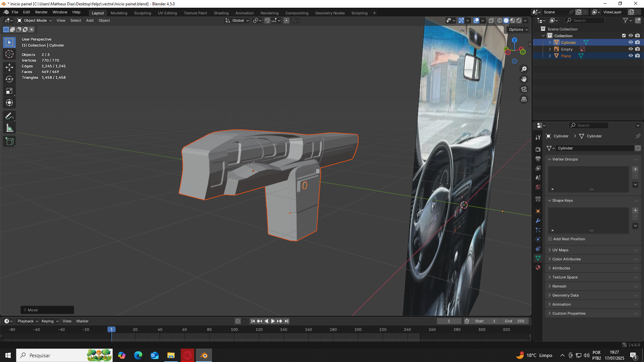This screenshot has height=362, width=644.
Task: Choose the Measure tool
Action: tap(9, 128)
